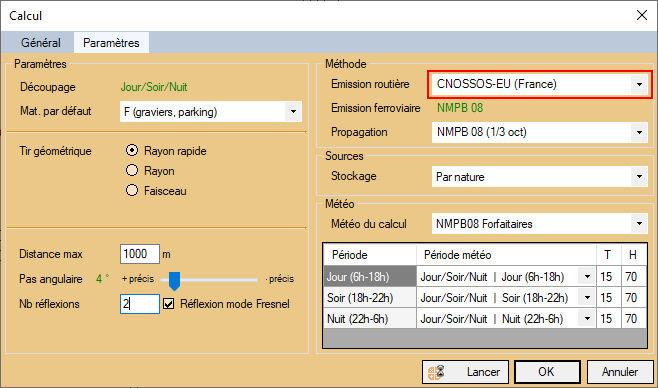The height and width of the screenshot is (388, 658).
Task: Open the Mat. par défaut dropdown
Action: [293, 112]
